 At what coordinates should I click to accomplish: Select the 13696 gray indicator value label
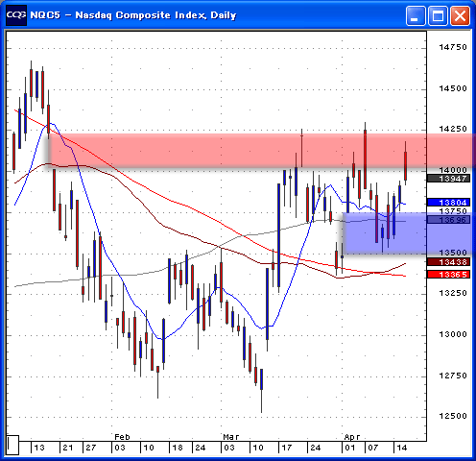(x=449, y=220)
